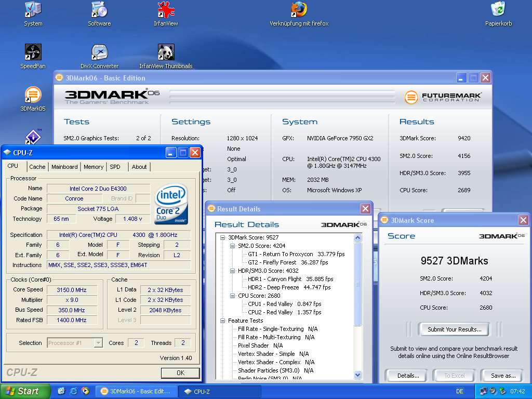The width and height of the screenshot is (532, 399).
Task: Click OK in the CPU-Z window
Action: [x=180, y=373]
